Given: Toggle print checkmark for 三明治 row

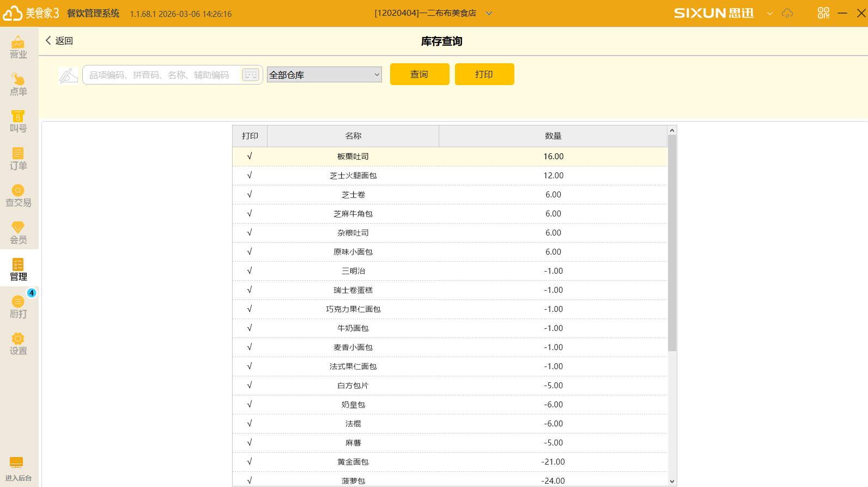Looking at the screenshot, I should (x=250, y=271).
